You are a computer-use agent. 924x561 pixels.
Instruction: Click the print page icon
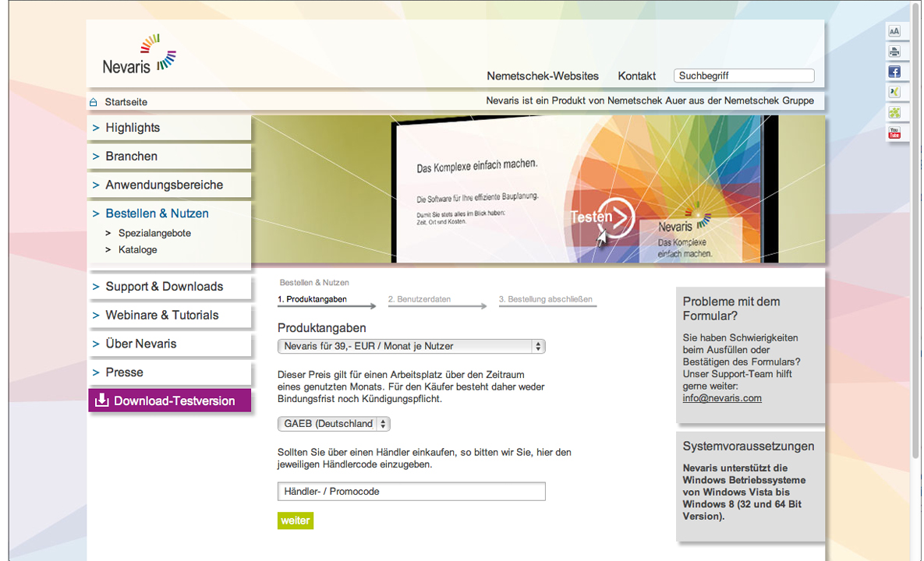(x=894, y=51)
